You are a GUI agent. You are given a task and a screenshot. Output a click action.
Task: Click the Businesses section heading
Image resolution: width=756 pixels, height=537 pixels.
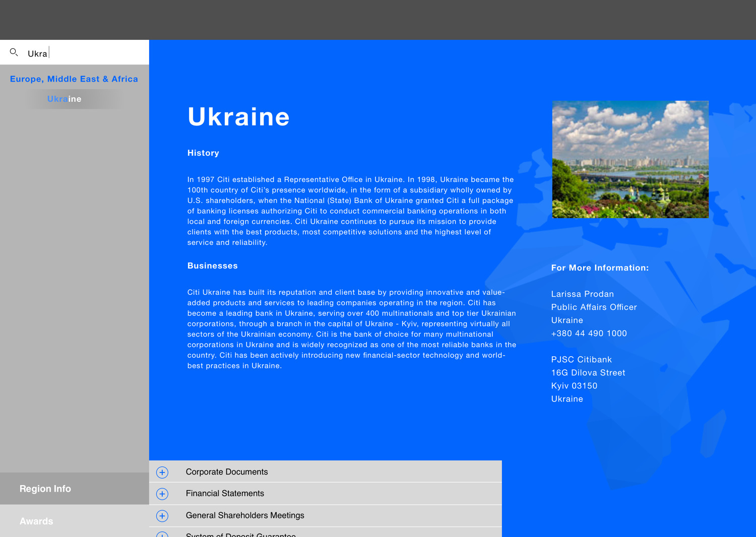click(x=213, y=266)
